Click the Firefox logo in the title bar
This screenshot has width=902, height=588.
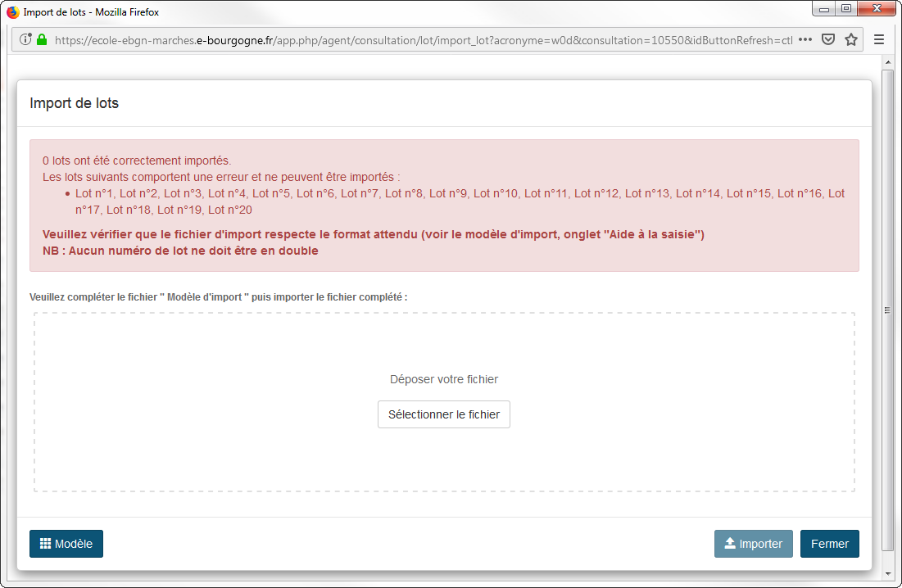12,12
